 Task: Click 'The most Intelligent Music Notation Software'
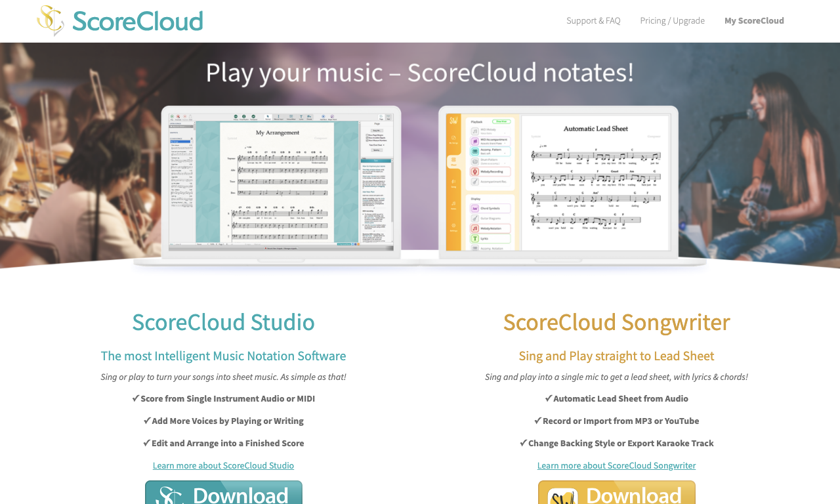pyautogui.click(x=223, y=356)
